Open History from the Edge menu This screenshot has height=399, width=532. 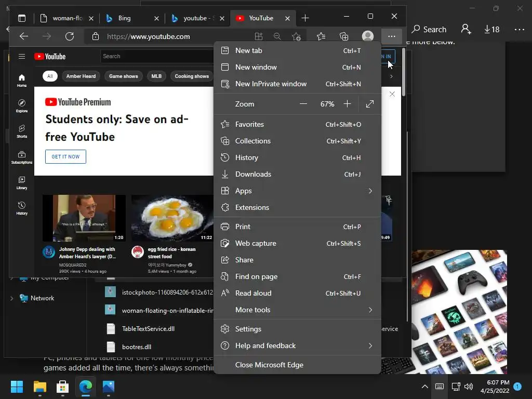coord(297,158)
